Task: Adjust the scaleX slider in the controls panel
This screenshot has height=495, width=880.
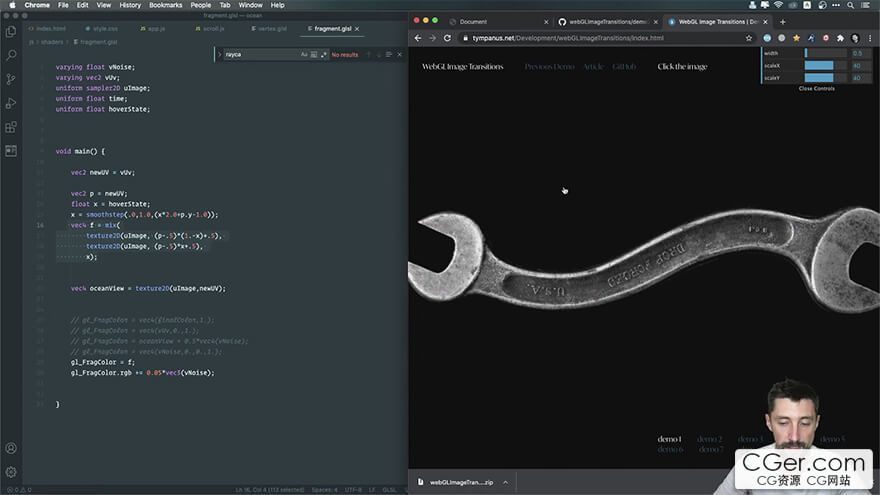Action: click(818, 65)
